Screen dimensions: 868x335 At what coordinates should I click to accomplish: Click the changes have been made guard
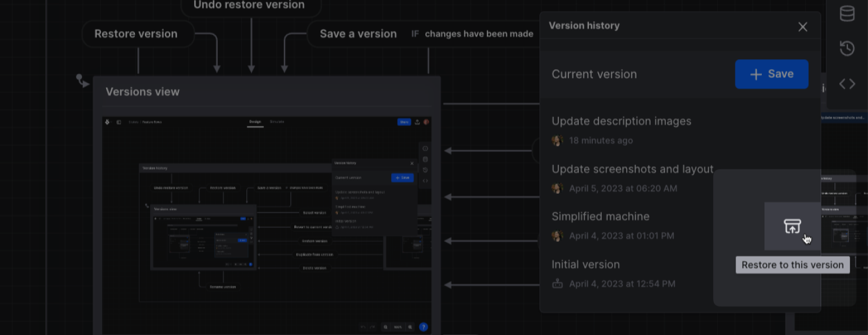[x=479, y=34]
